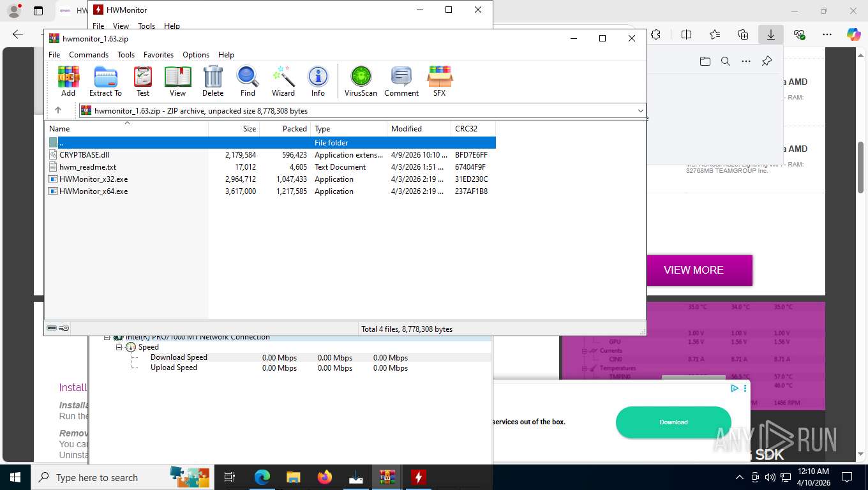The width and height of the screenshot is (868, 490).
Task: Go up one folder level arrow
Action: tap(58, 110)
